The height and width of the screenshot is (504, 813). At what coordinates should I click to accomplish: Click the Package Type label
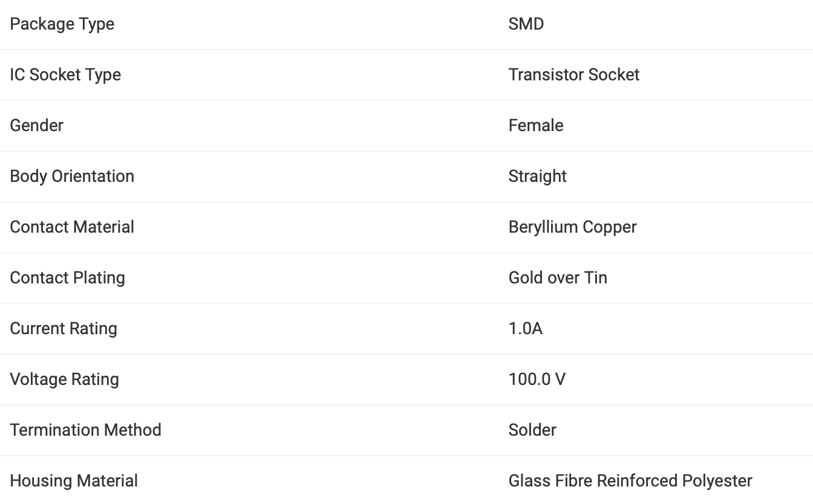click(62, 24)
